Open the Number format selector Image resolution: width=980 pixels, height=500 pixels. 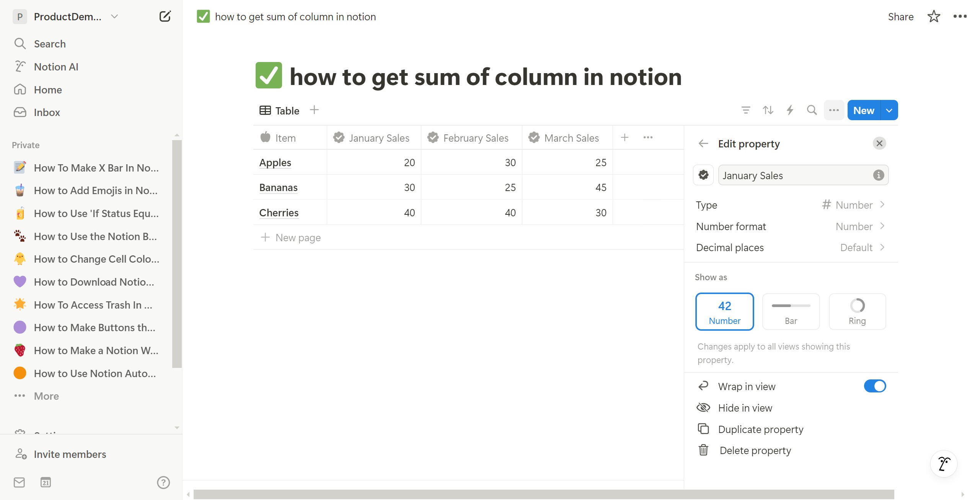point(791,226)
